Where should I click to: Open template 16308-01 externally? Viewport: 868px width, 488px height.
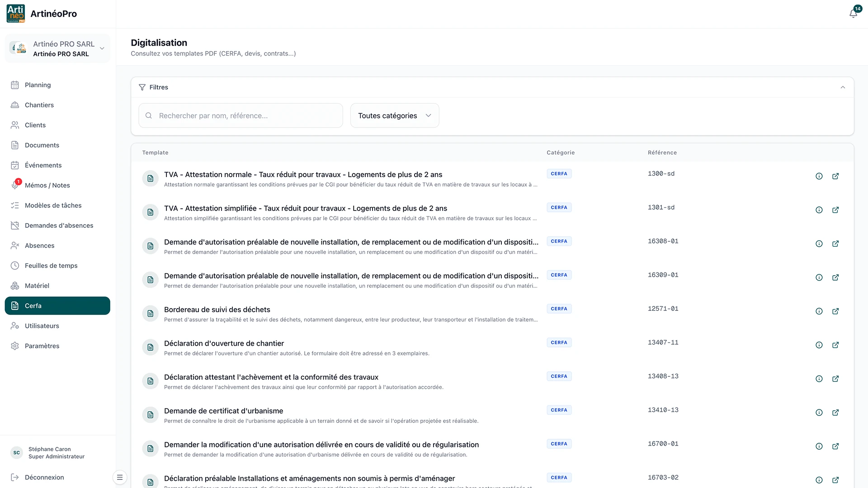pos(835,244)
